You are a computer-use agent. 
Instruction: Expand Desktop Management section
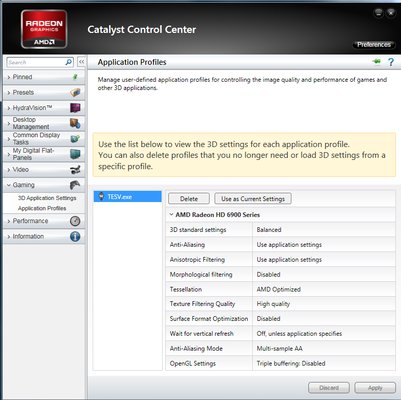point(44,123)
